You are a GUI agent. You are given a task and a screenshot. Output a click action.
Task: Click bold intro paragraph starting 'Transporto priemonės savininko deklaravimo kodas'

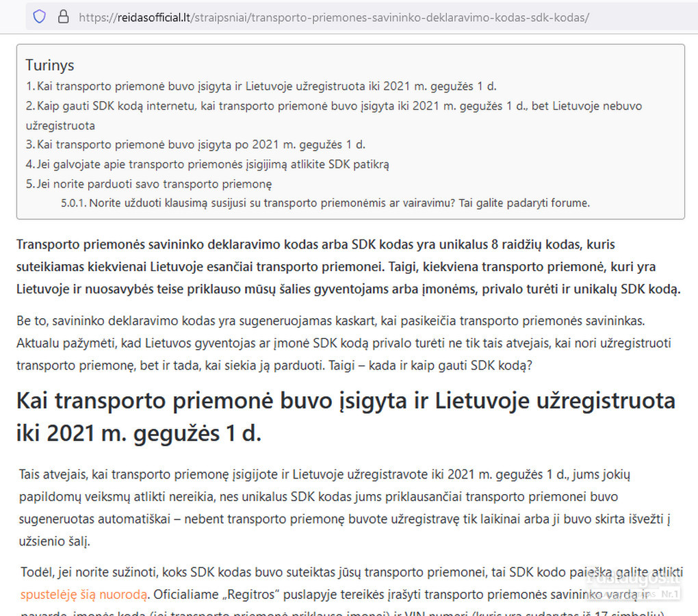(x=348, y=267)
